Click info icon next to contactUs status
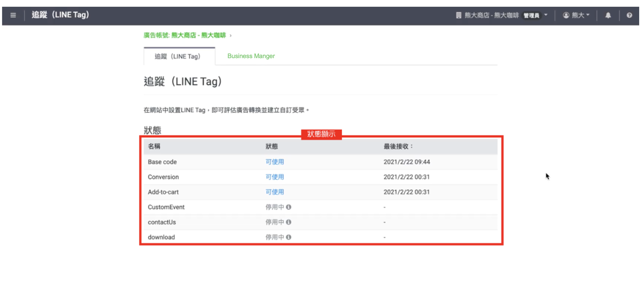The width and height of the screenshot is (644, 281). 289,222
